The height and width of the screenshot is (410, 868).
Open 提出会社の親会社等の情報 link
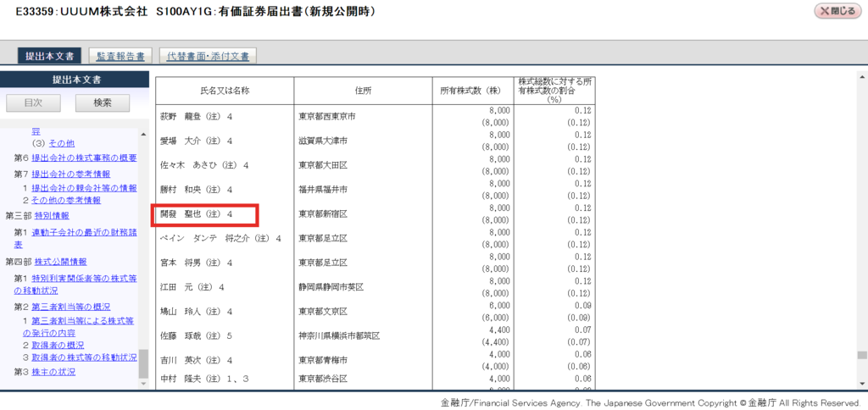point(84,187)
